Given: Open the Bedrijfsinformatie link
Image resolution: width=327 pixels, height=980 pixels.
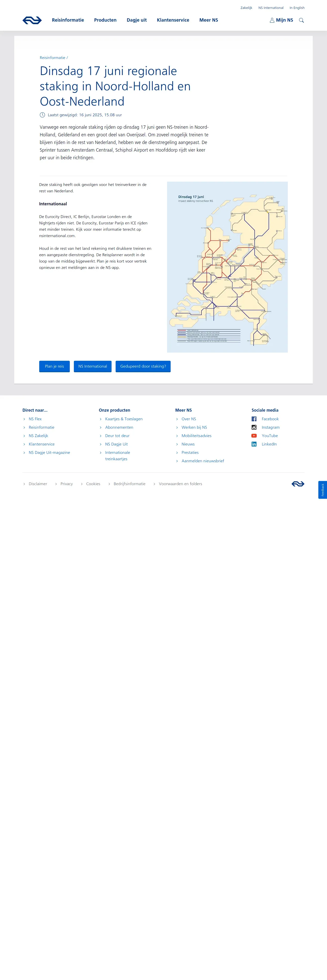Looking at the screenshot, I should pyautogui.click(x=129, y=484).
